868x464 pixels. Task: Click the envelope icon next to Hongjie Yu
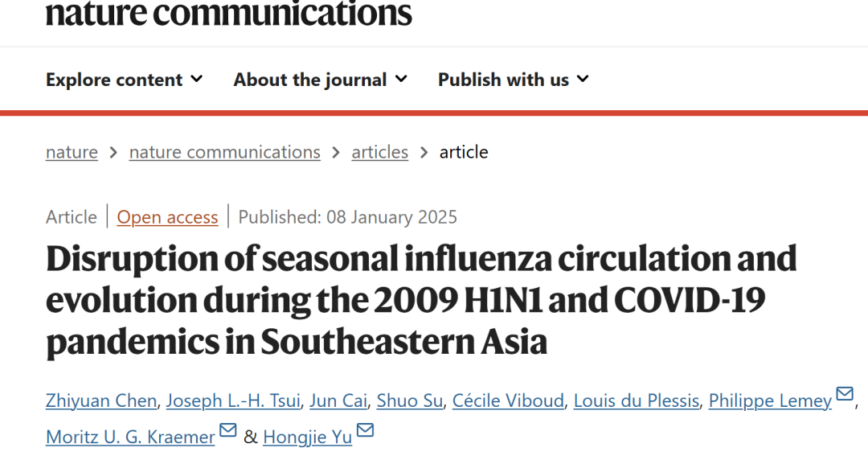point(366,429)
